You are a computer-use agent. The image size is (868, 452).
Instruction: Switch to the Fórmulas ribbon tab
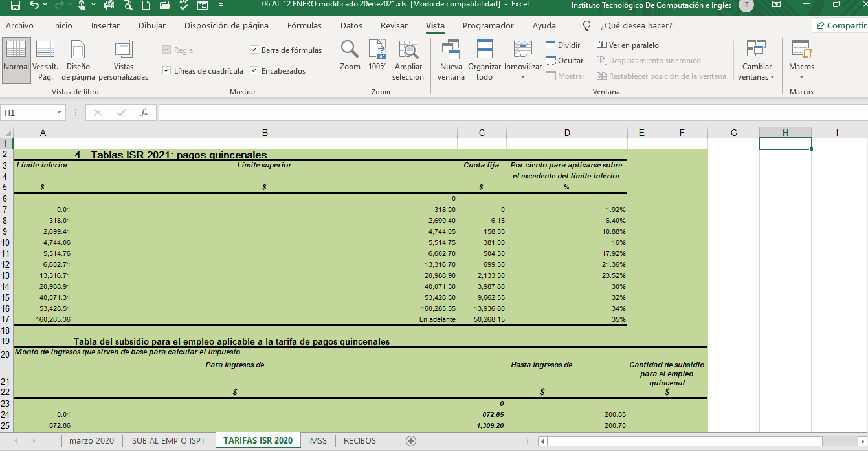pyautogui.click(x=304, y=26)
